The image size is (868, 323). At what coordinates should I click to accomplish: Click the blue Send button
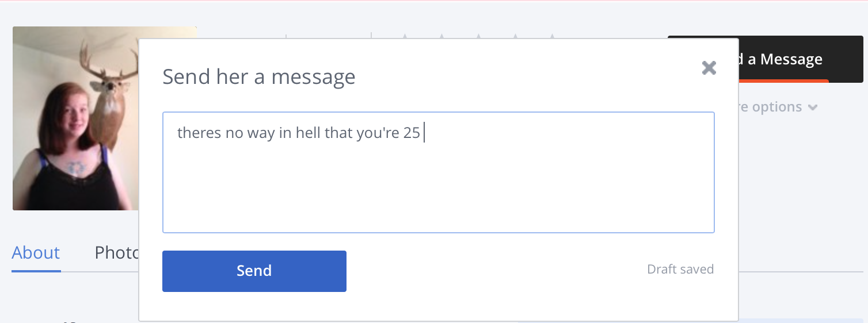254,271
